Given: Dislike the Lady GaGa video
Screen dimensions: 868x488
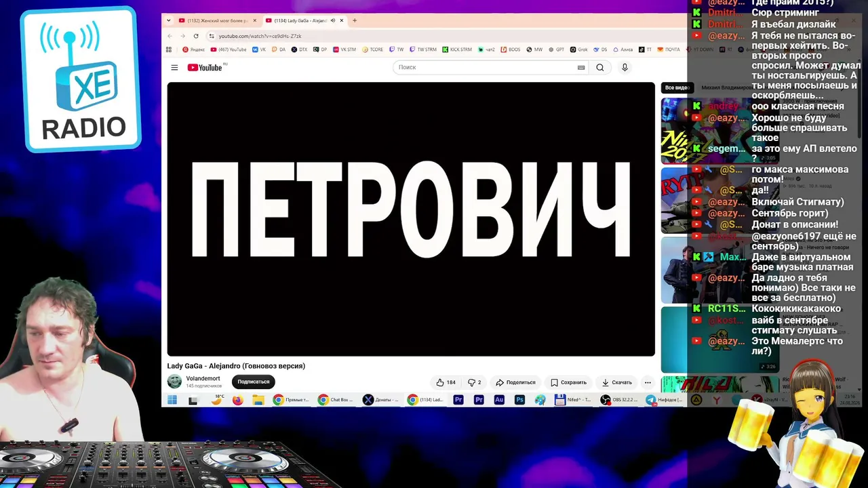Looking at the screenshot, I should [475, 382].
